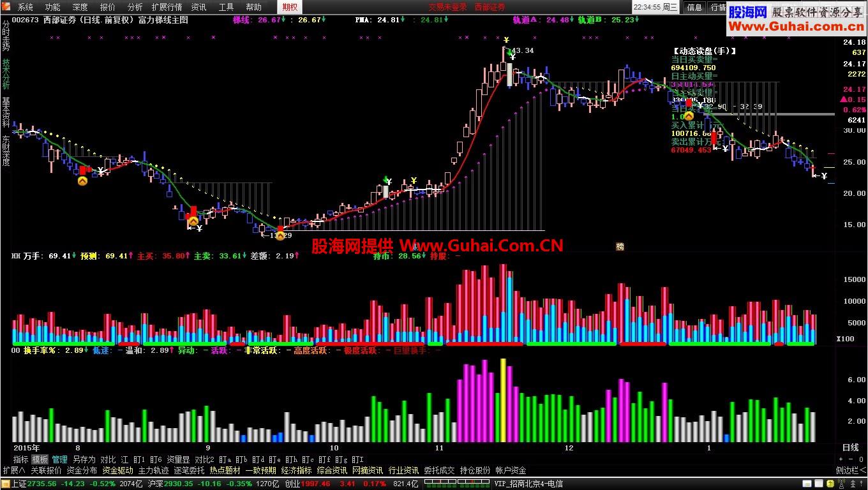
Task: Click the plus zoom-in icon under 日线
Action: [x=841, y=459]
